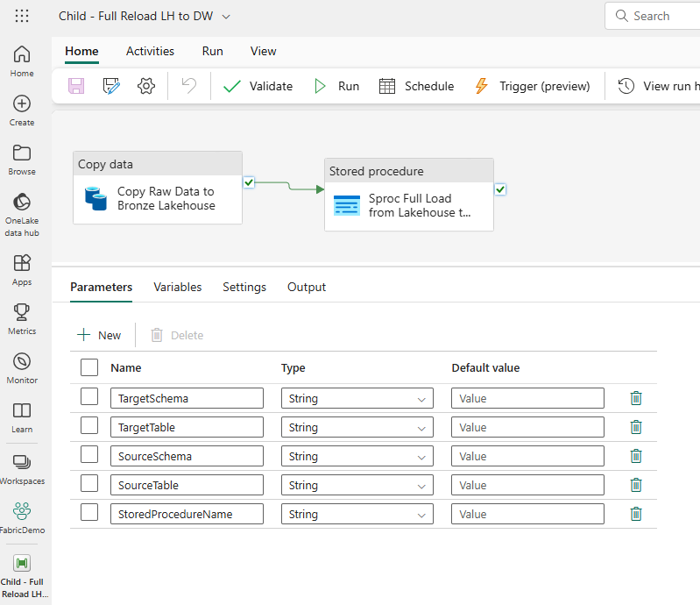Go to Home in the left sidebar
700x605 pixels.
pyautogui.click(x=21, y=61)
